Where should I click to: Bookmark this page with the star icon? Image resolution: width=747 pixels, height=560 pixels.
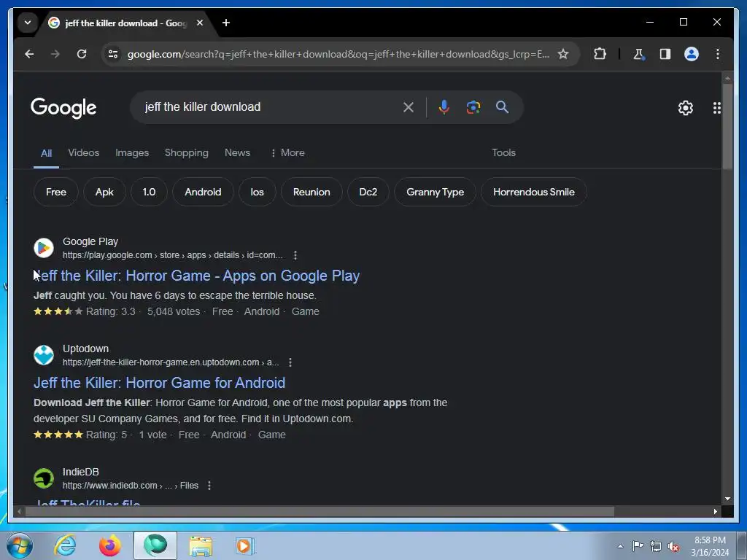pos(563,54)
